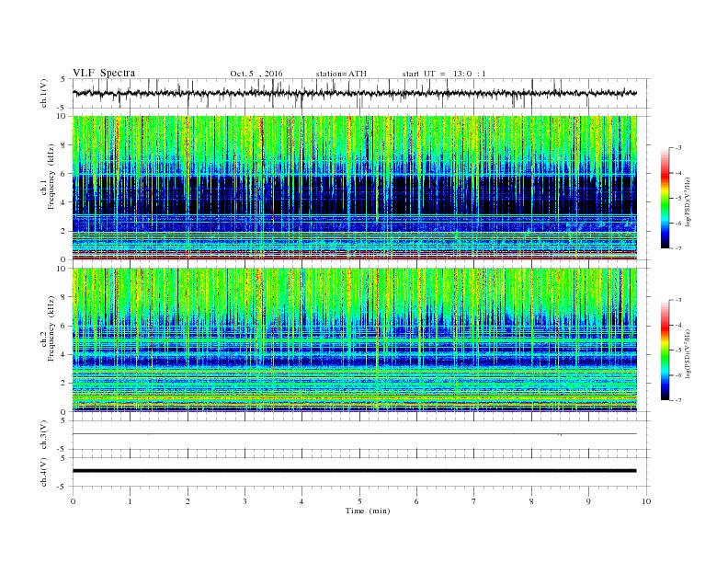Click the '2' kHz tick of ch.2 spectrogram
Image resolution: width=728 pixels, height=563 pixels.
click(64, 384)
